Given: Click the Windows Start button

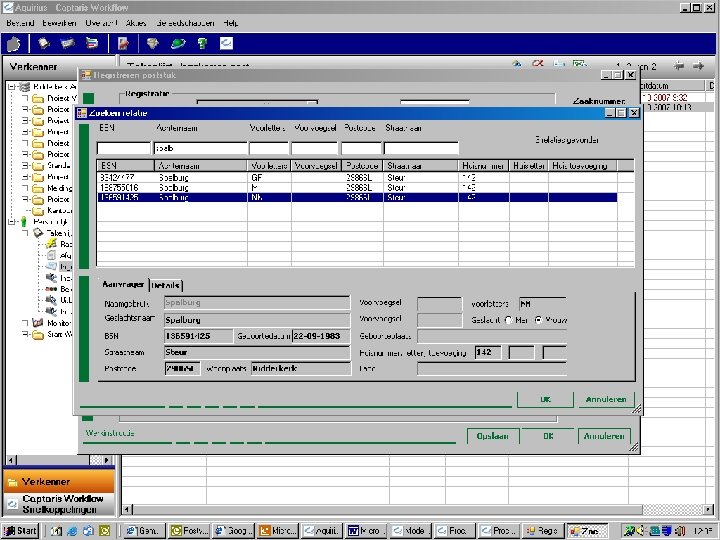Looking at the screenshot, I should click(21, 530).
